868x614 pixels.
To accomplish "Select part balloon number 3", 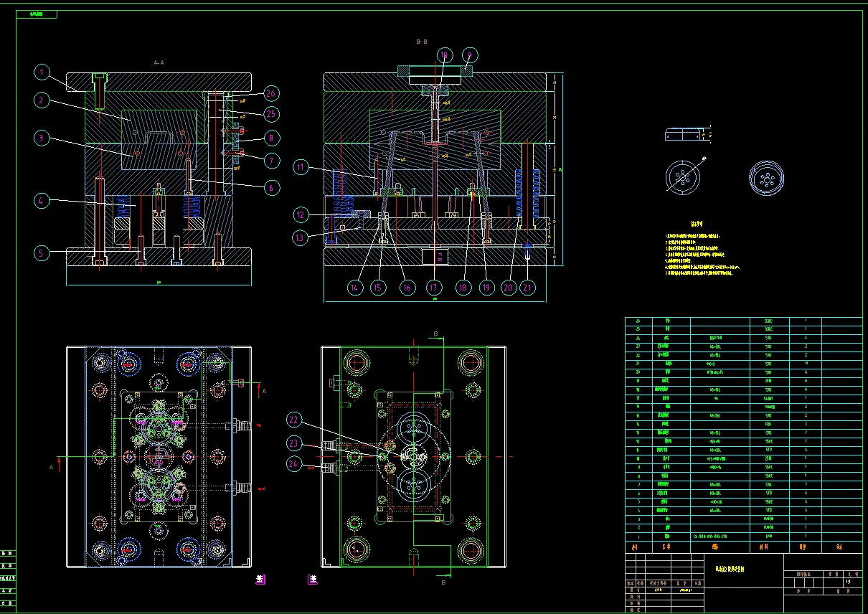I will click(x=42, y=138).
